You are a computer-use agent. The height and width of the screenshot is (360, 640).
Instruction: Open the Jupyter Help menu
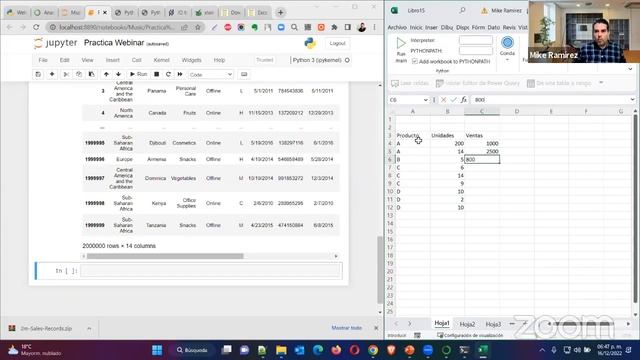(219, 60)
